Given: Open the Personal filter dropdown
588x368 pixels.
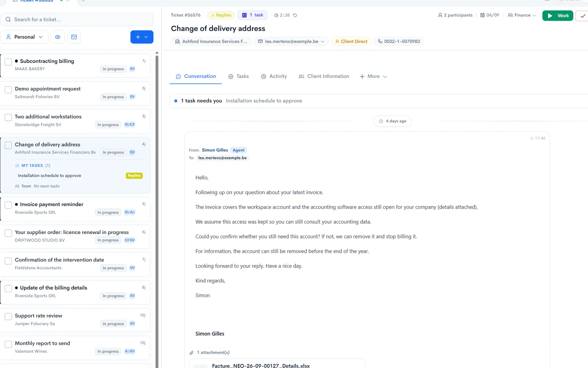Looking at the screenshot, I should pos(25,37).
